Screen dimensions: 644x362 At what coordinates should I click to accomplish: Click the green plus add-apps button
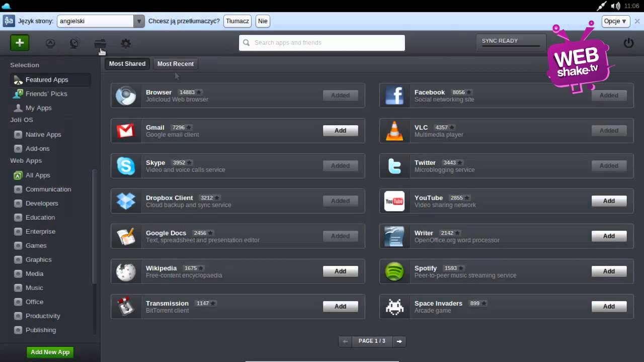[20, 43]
